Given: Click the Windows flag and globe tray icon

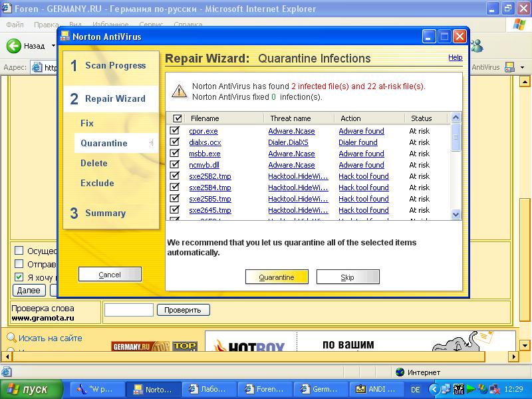Looking at the screenshot, I should click(482, 389).
